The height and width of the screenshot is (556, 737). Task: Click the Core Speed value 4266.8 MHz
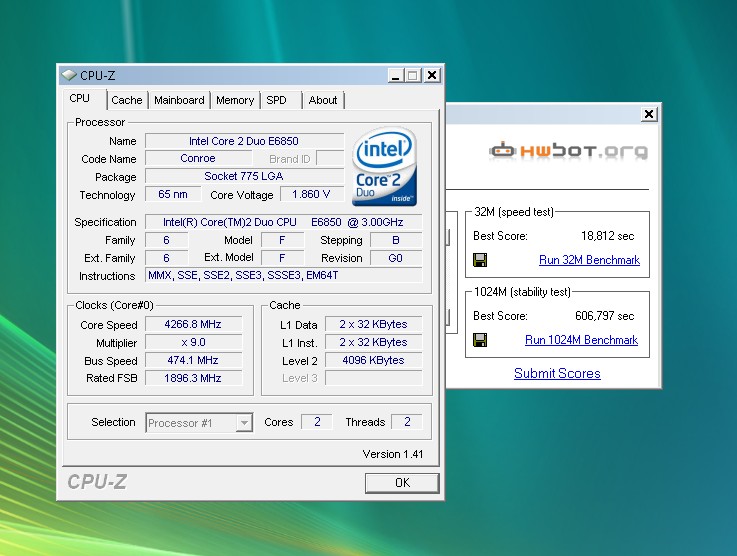(x=193, y=324)
